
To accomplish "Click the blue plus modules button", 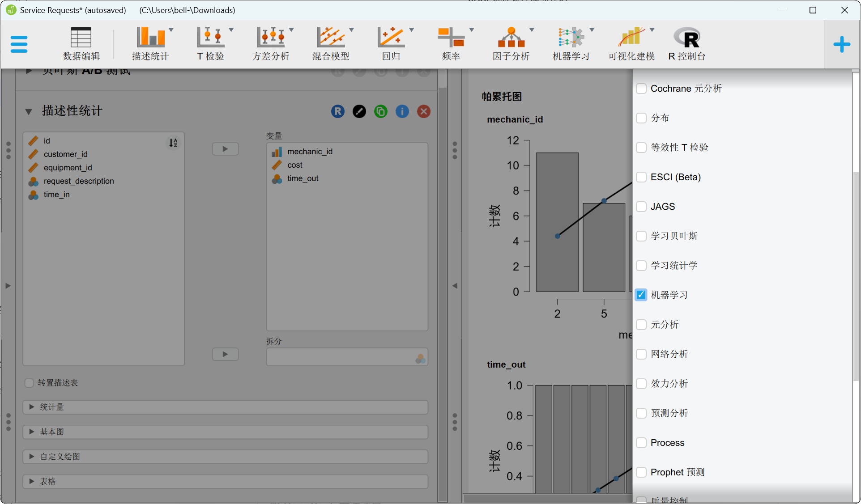I will pos(841,44).
